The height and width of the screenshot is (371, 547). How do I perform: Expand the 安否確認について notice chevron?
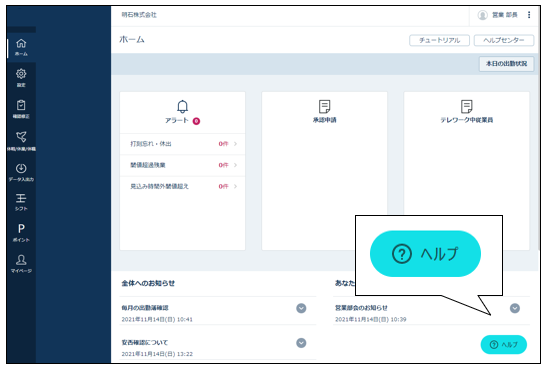click(x=301, y=343)
